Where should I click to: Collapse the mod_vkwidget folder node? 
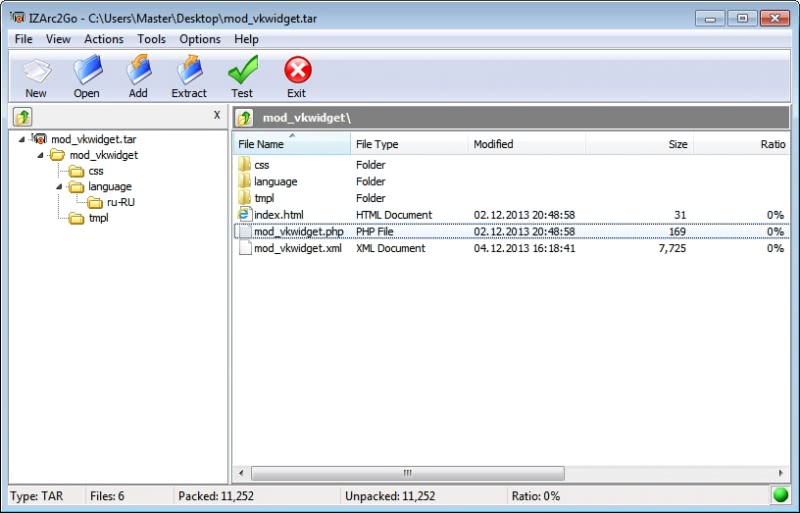click(40, 155)
